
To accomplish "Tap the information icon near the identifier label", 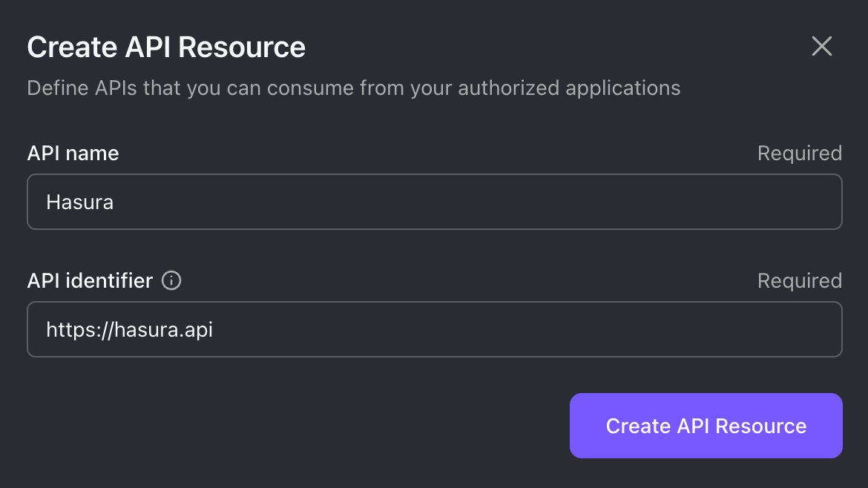I will (171, 280).
